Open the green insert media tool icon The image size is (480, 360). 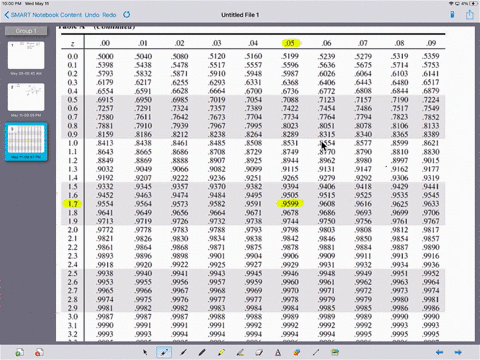tap(335, 352)
